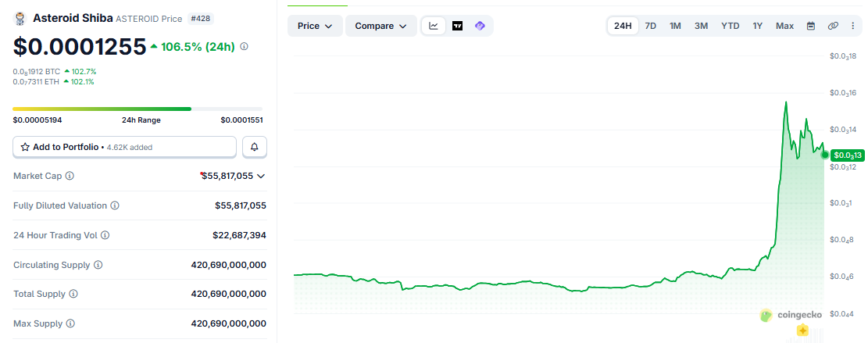Image resolution: width=868 pixels, height=343 pixels.
Task: Click the $0.0₃18 y-axis label
Action: [x=843, y=56]
